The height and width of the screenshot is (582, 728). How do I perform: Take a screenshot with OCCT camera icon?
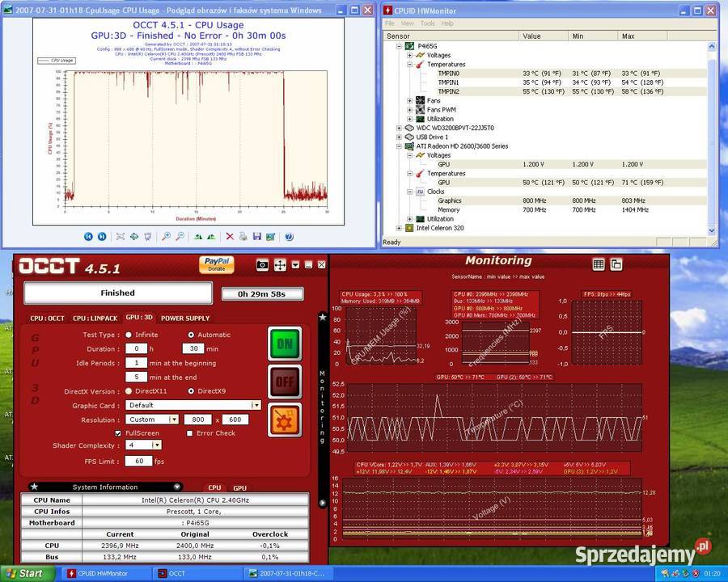click(x=262, y=265)
